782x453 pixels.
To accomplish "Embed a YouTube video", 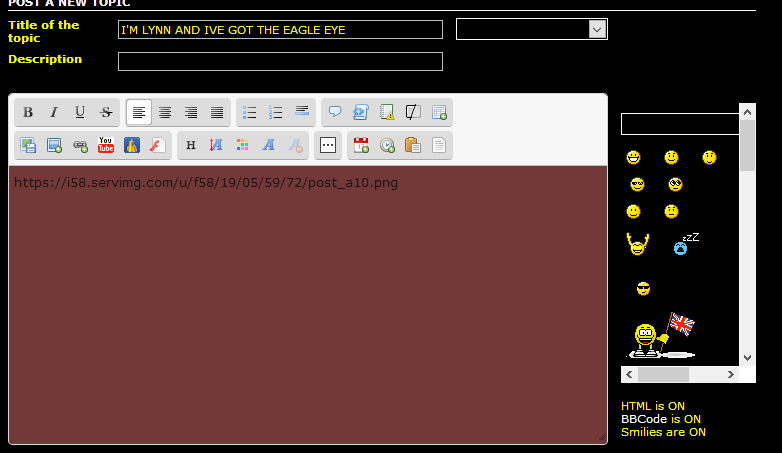I will (106, 145).
